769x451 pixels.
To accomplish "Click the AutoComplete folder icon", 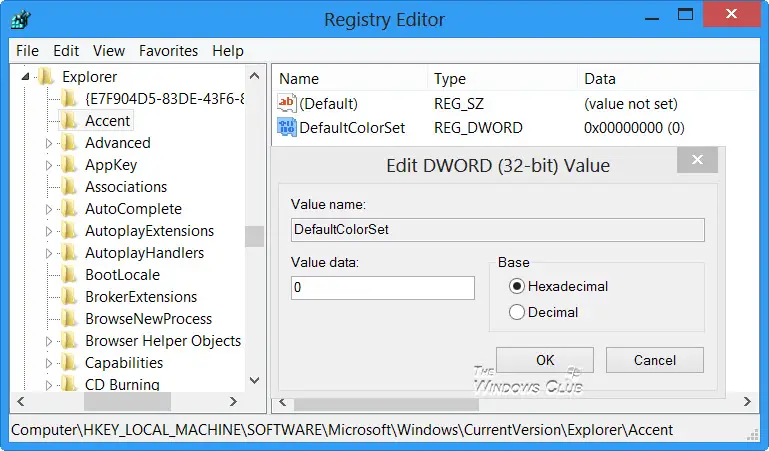I will pyautogui.click(x=69, y=209).
